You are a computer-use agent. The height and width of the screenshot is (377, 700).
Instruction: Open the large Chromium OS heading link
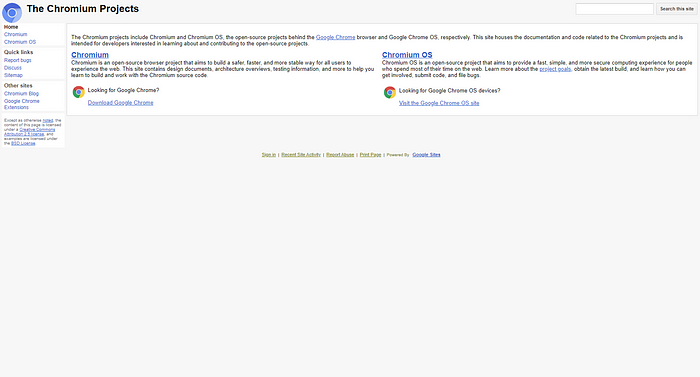(407, 55)
